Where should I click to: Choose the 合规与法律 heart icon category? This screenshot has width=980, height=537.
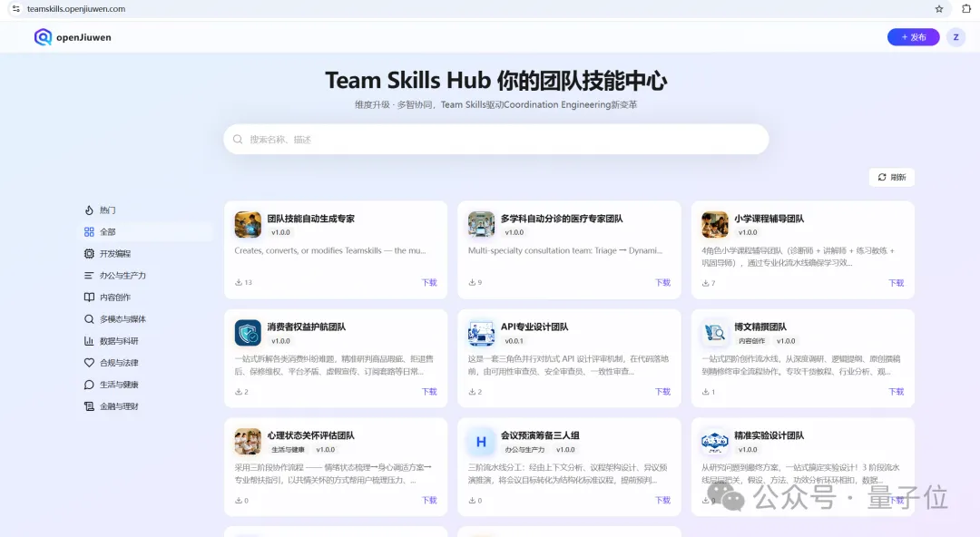tap(88, 362)
